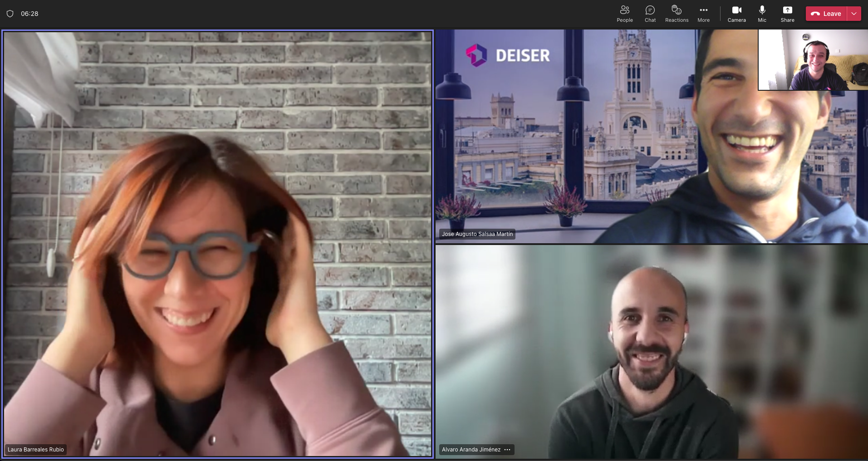
Task: Open the People panel
Action: 624,14
